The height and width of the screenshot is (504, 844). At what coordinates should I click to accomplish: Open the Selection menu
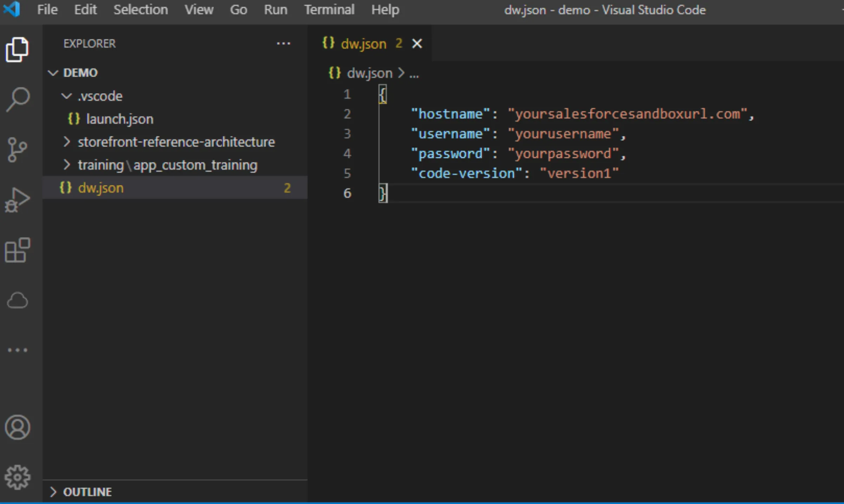point(141,10)
